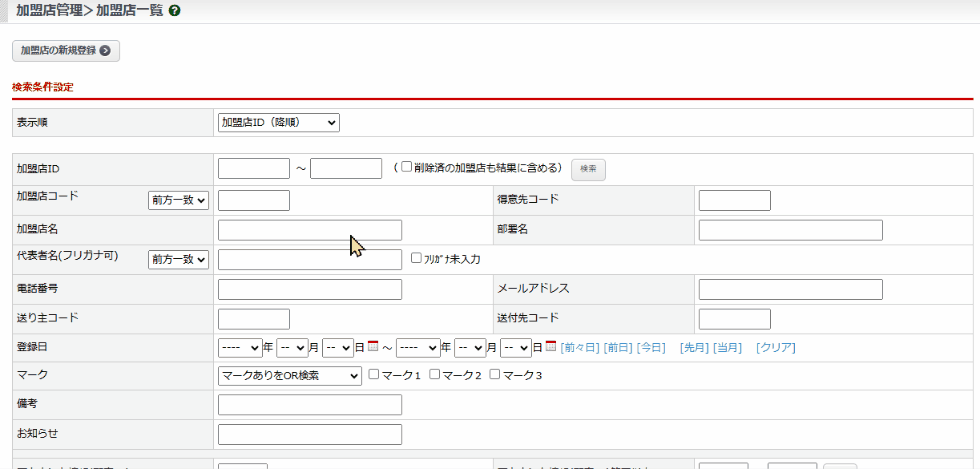Click the クリア link to reset dates
980x469 pixels.
pos(775,348)
